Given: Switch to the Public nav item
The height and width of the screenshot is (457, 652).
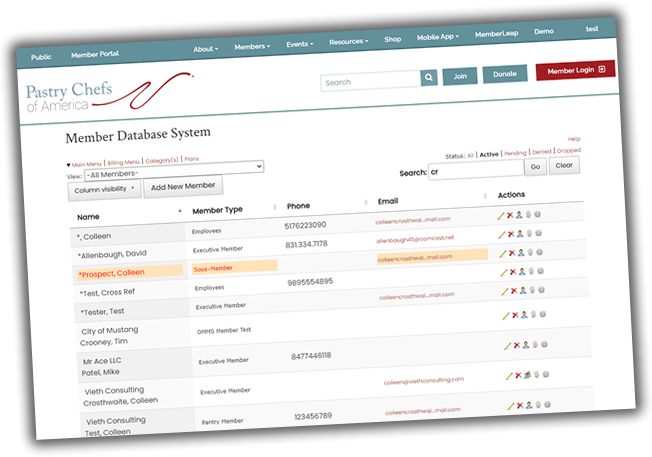Looking at the screenshot, I should point(41,57).
